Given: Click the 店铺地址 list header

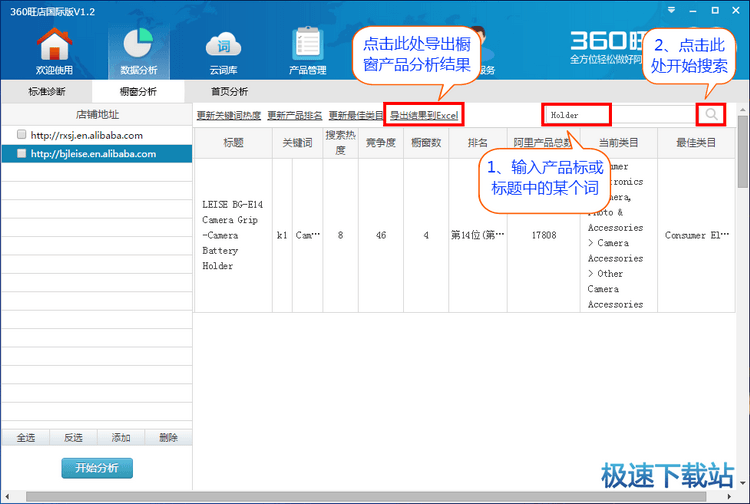Looking at the screenshot, I should [x=97, y=114].
